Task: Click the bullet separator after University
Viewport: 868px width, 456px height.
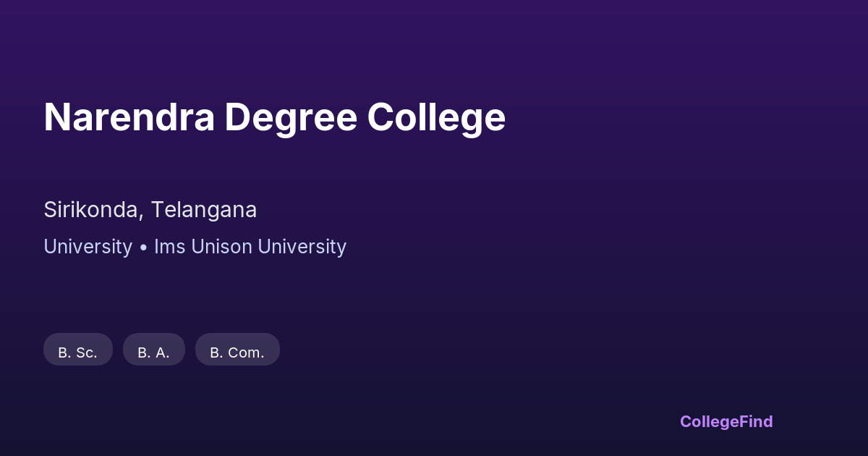Action: click(143, 248)
